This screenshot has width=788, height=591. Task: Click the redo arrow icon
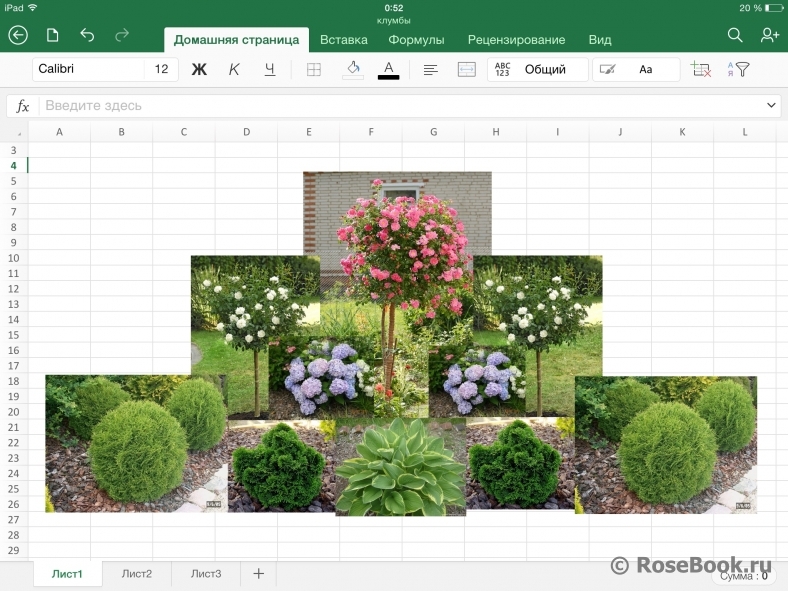tap(122, 35)
